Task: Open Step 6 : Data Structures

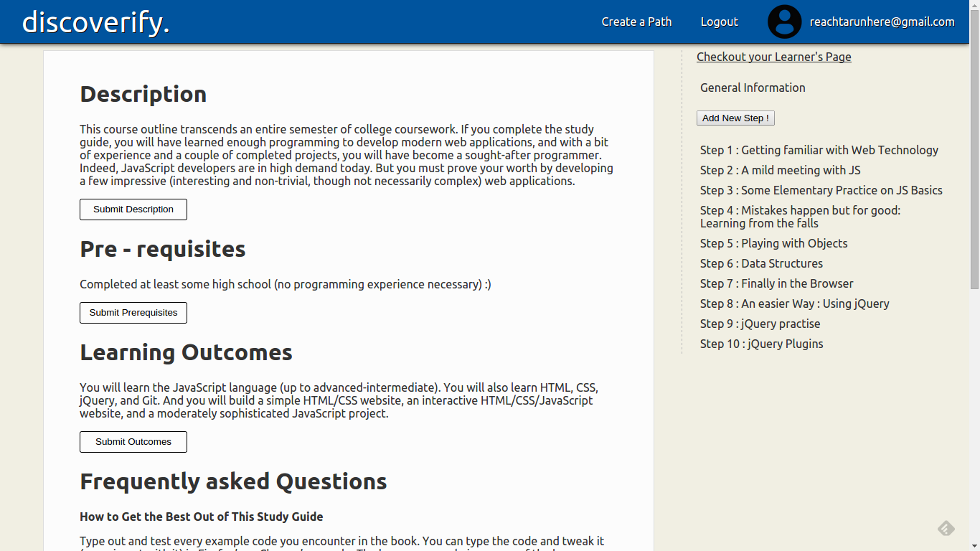Action: coord(761,263)
